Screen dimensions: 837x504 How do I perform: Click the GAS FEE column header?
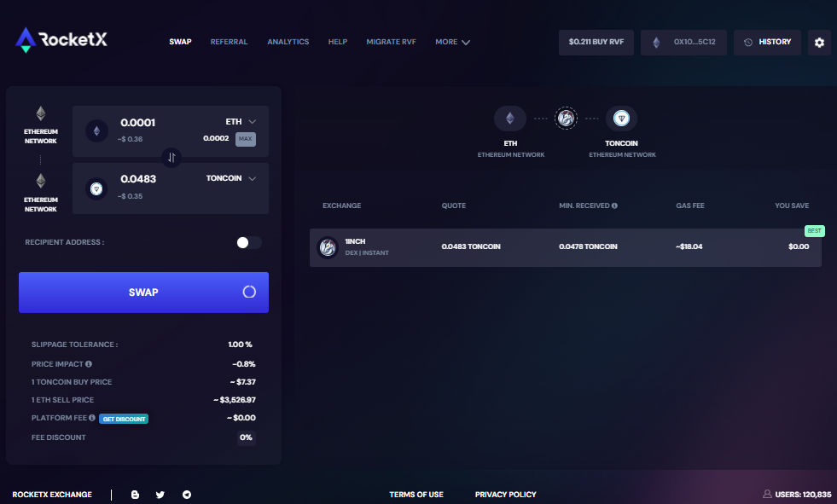click(690, 206)
